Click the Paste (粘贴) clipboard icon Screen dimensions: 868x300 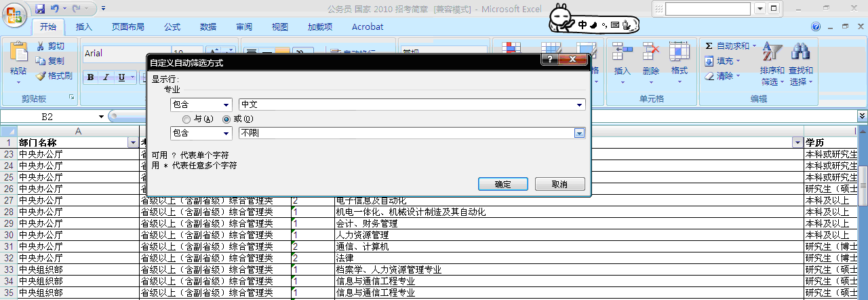tap(18, 54)
